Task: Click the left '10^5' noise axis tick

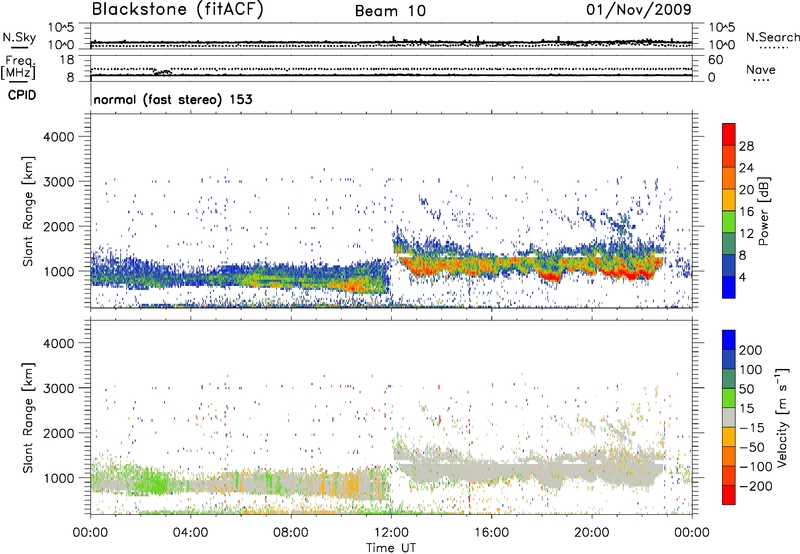Action: (x=61, y=27)
